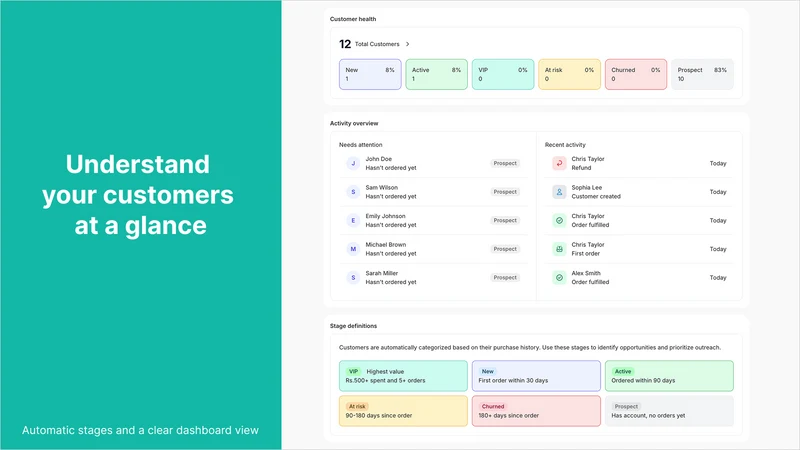Click the Churned tag in stage definitions
This screenshot has height=450, width=800.
pos(493,407)
